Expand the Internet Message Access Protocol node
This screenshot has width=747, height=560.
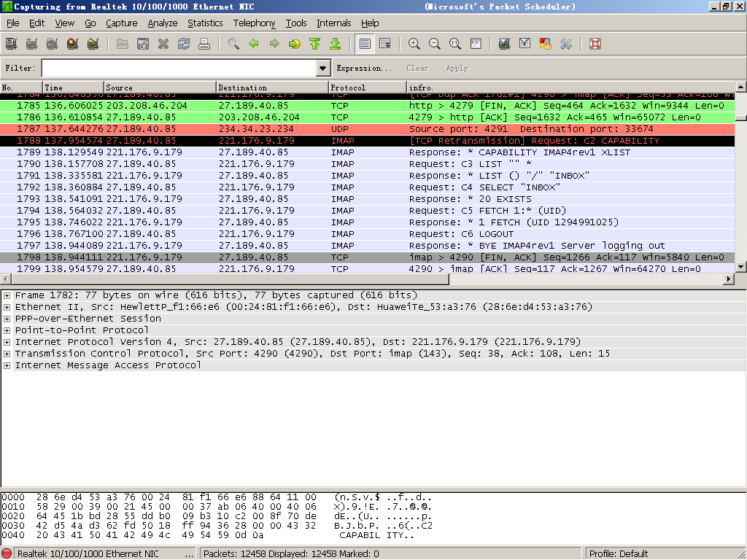tap(7, 365)
